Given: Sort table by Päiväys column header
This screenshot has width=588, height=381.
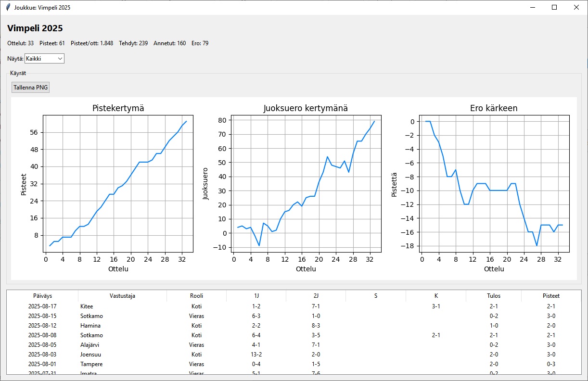Looking at the screenshot, I should click(42, 296).
